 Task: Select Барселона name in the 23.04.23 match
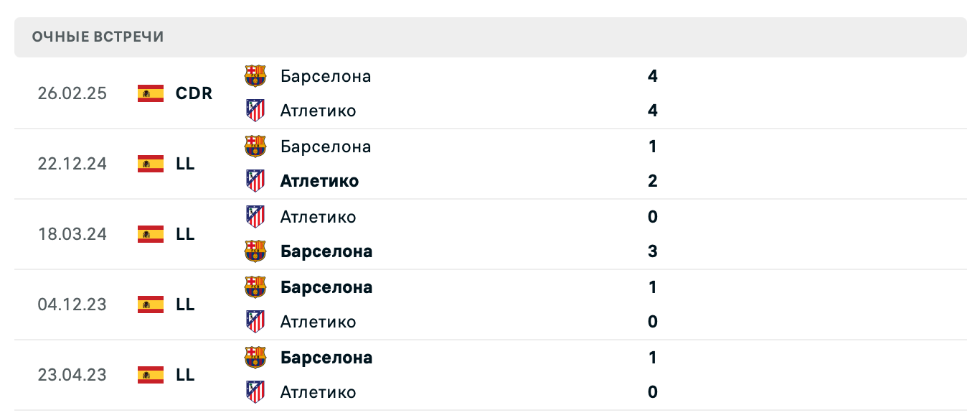324,357
